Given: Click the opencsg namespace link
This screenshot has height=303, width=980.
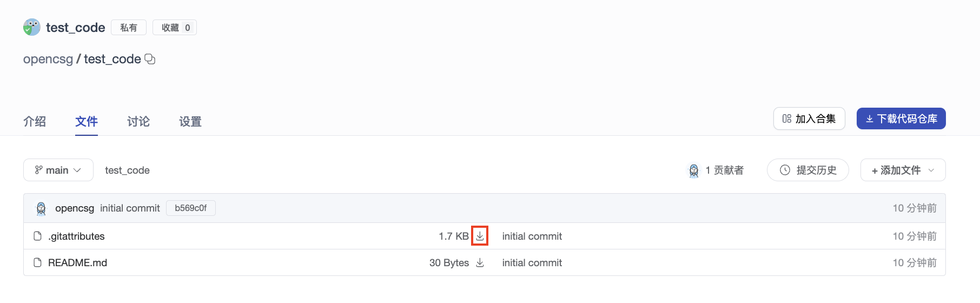Looking at the screenshot, I should coord(48,59).
